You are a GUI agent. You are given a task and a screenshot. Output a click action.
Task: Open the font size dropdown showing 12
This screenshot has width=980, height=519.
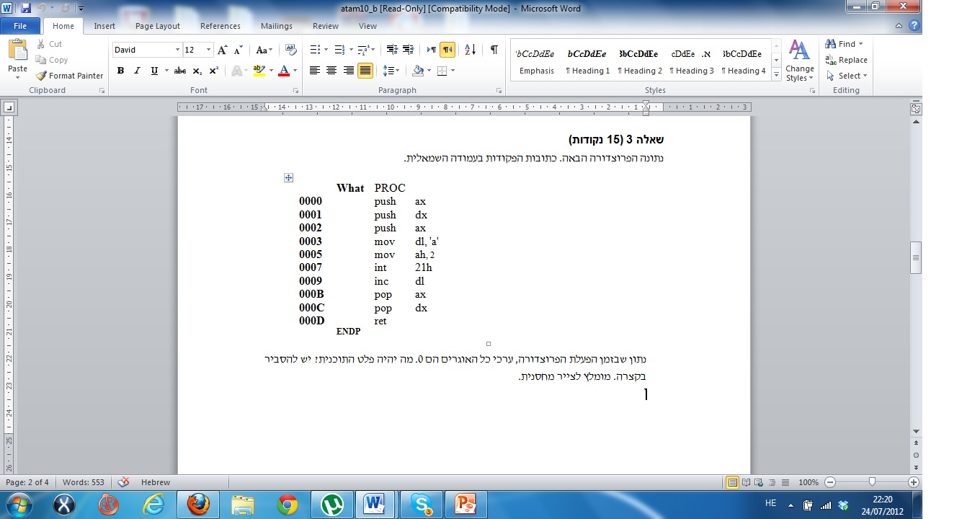tap(209, 50)
